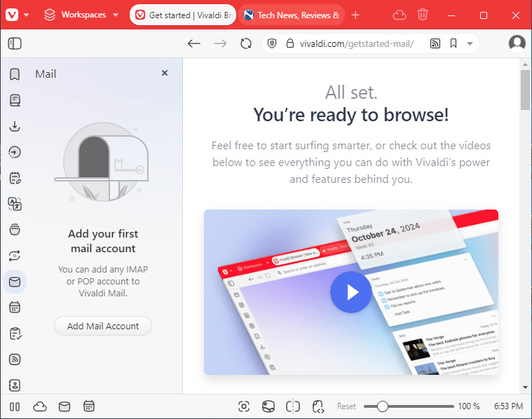The image size is (532, 419).
Task: Open the Vivaldi menu dropdown arrow
Action: coord(27,15)
